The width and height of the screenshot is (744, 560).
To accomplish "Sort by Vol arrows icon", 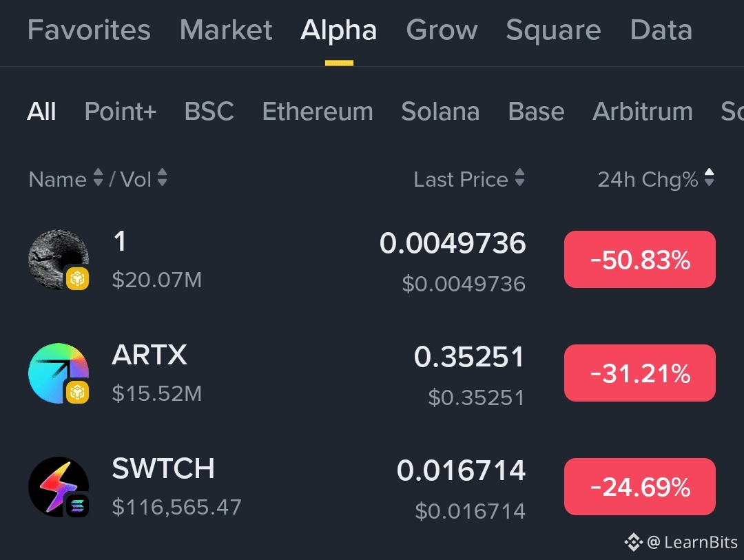I will (x=162, y=179).
